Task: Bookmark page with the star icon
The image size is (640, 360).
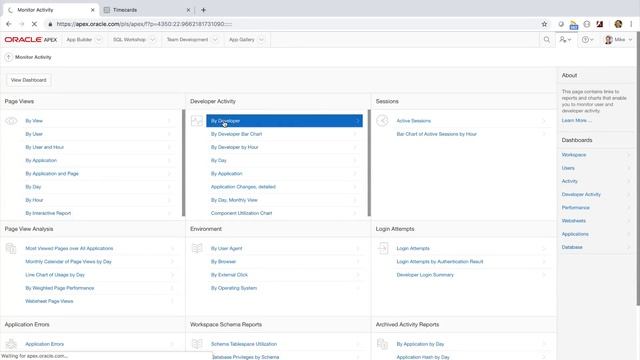Action: pos(544,24)
